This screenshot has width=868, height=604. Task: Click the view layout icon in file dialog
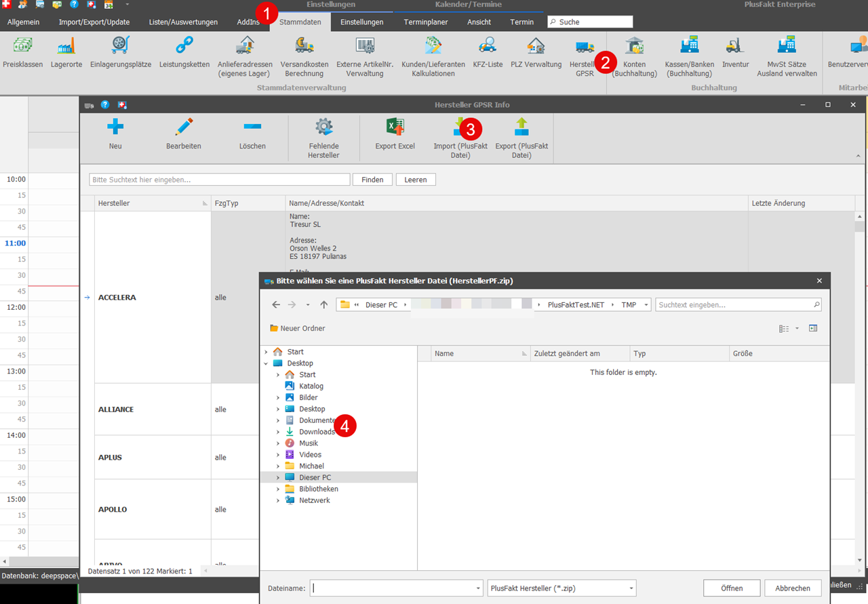[x=784, y=328]
